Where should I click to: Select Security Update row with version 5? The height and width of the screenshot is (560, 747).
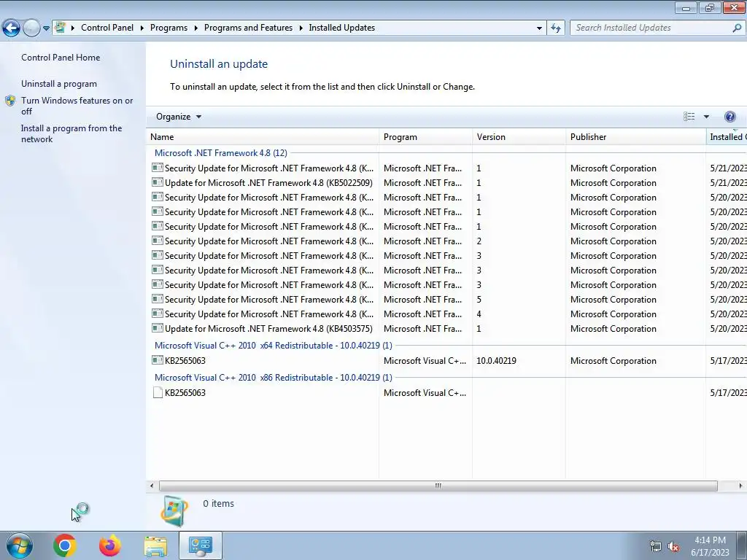[446, 300]
